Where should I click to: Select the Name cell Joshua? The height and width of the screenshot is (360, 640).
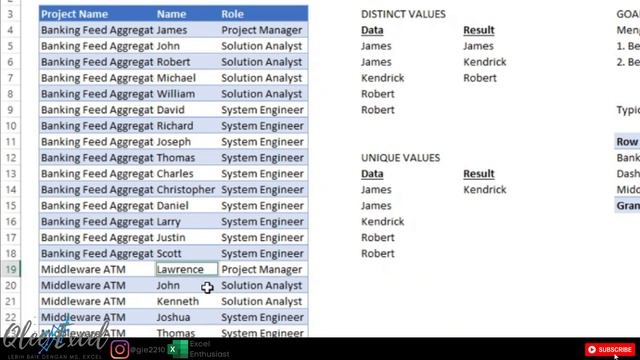click(x=187, y=317)
